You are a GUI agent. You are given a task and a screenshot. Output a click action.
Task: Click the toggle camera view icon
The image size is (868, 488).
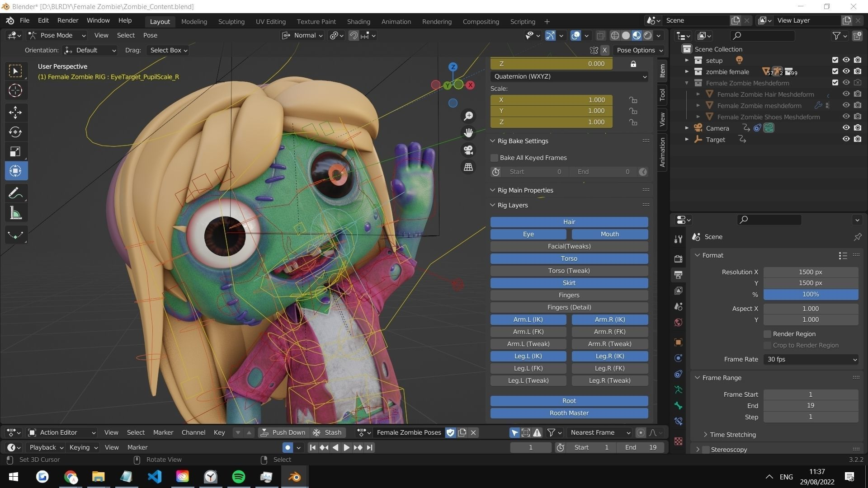pyautogui.click(x=468, y=150)
